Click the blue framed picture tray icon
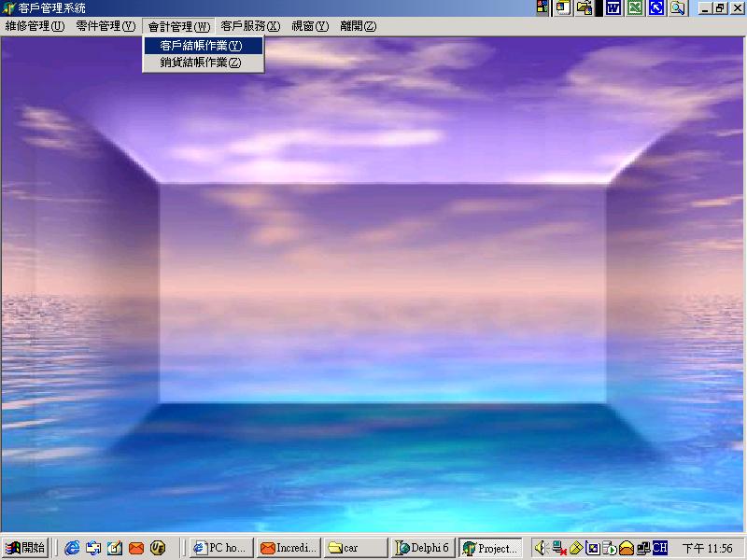747x560 pixels. (x=593, y=548)
